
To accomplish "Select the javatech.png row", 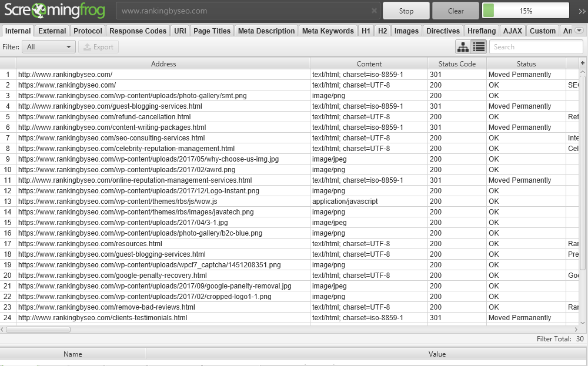I will [x=289, y=211].
